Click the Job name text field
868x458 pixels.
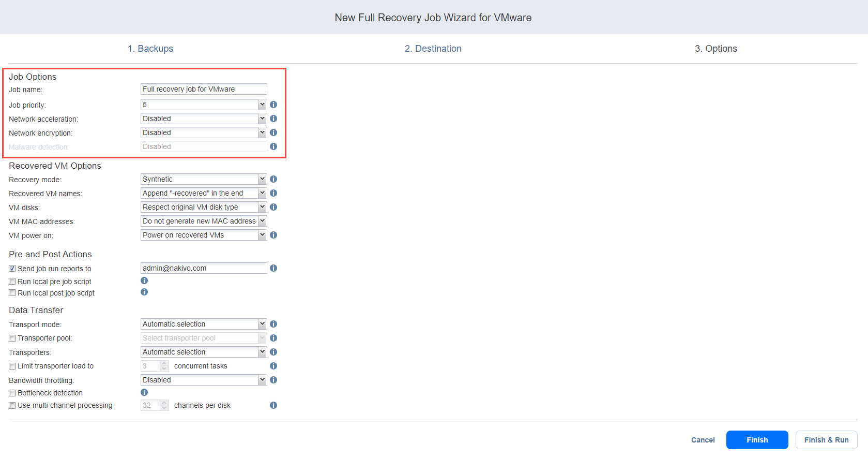point(204,89)
